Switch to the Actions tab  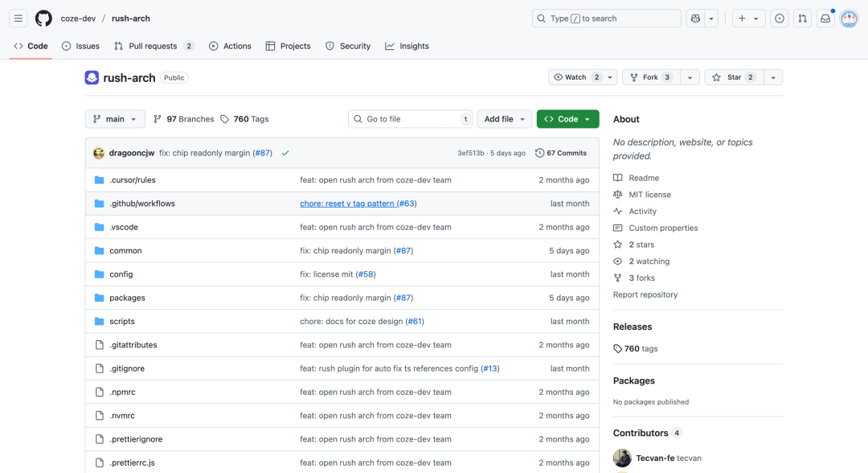point(230,46)
